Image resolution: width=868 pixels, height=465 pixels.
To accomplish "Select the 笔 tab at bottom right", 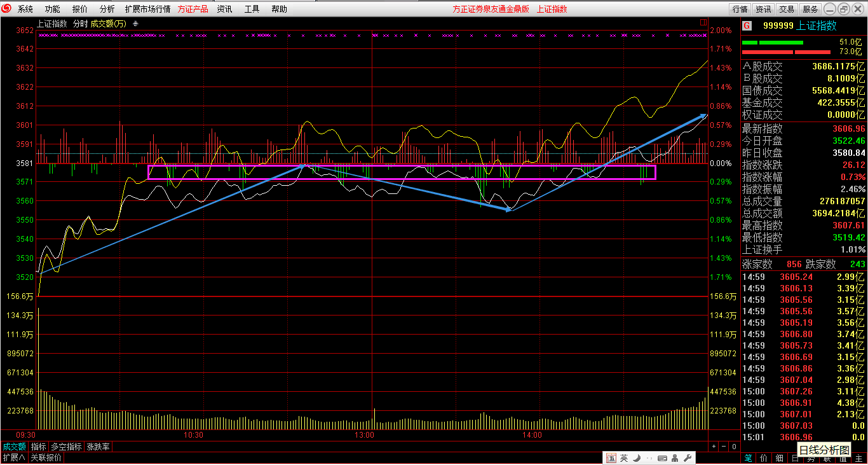I will [748, 458].
